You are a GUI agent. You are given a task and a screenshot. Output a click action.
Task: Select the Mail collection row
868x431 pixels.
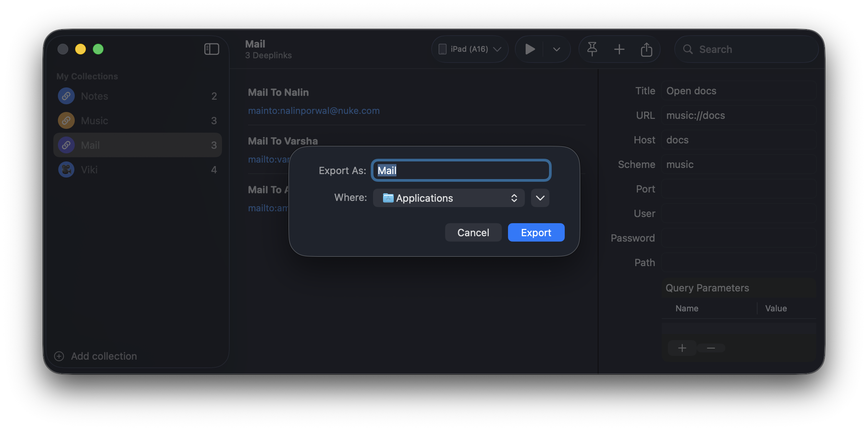[138, 145]
